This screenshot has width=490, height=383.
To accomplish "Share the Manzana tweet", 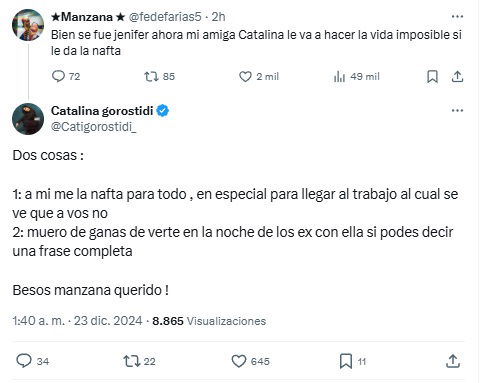I will pyautogui.click(x=457, y=77).
